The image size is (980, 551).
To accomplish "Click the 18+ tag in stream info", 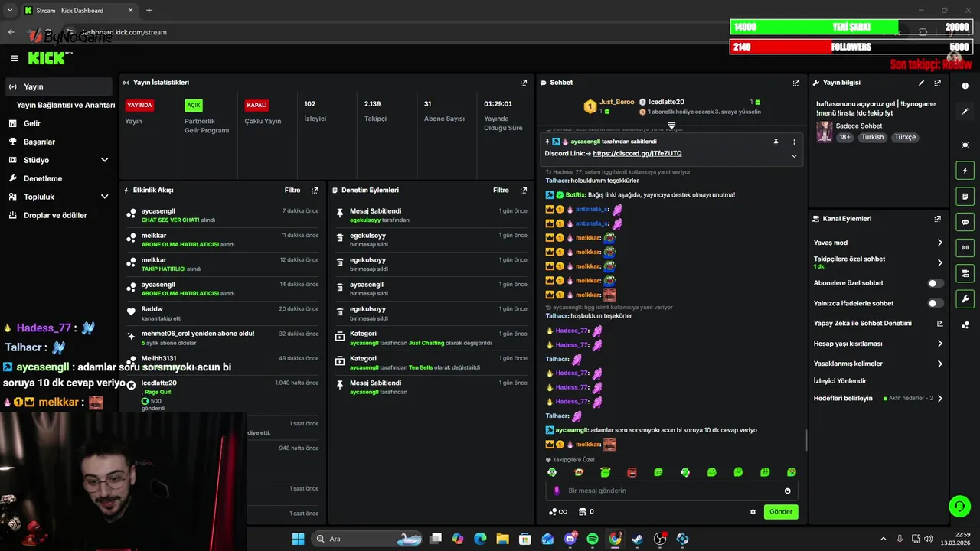I will pyautogui.click(x=844, y=138).
